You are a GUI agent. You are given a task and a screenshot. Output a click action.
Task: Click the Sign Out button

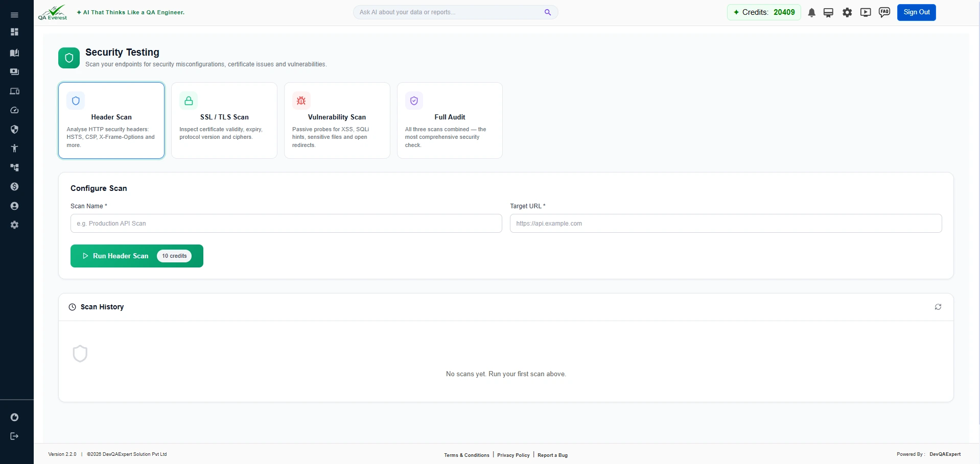point(916,12)
